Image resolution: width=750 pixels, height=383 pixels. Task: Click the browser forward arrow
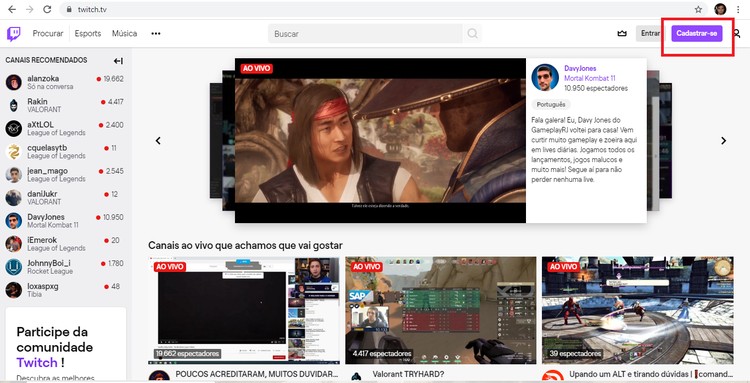point(29,9)
